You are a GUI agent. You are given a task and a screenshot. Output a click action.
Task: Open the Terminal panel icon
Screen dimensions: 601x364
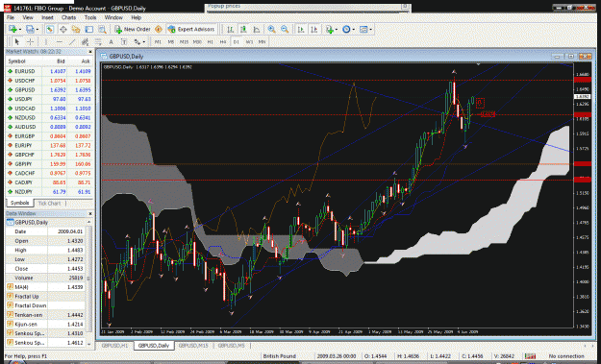click(x=88, y=29)
